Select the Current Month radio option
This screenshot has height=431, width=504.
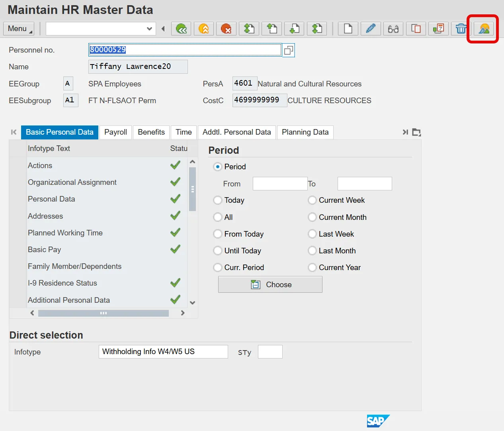[x=313, y=217]
